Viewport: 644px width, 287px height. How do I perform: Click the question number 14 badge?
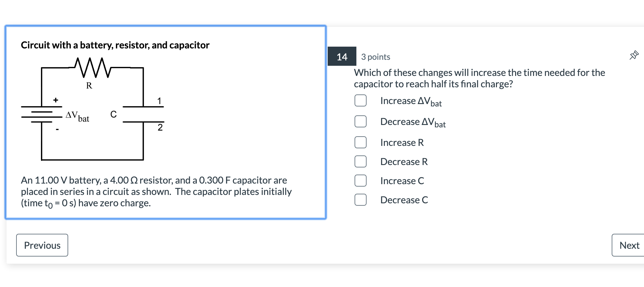(342, 57)
